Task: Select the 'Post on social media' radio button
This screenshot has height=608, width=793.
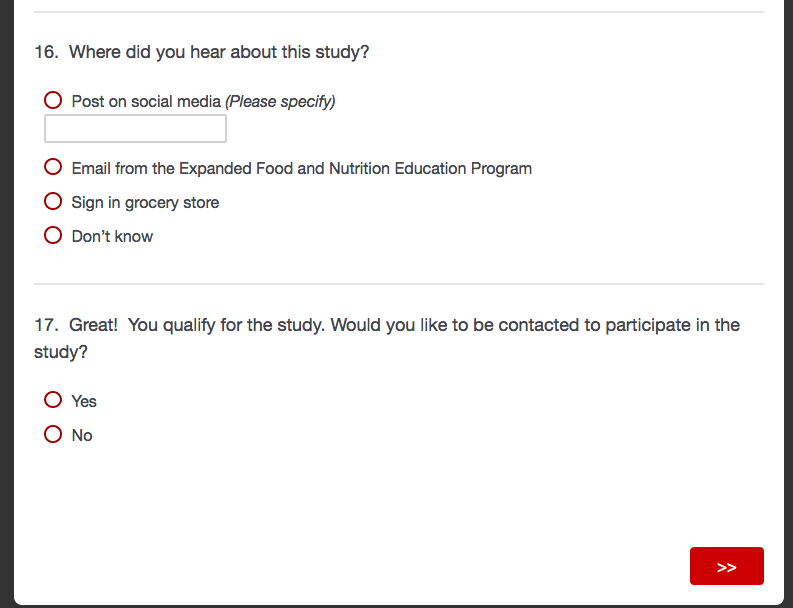Action: click(x=53, y=100)
